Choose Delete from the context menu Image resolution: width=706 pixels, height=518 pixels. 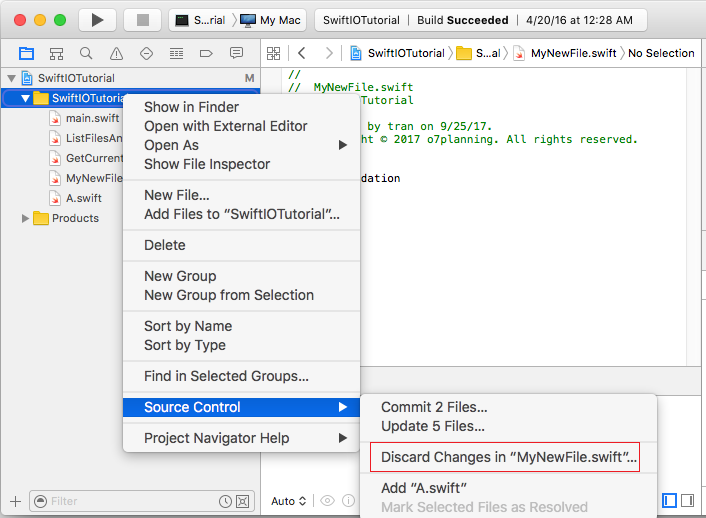(x=241, y=245)
